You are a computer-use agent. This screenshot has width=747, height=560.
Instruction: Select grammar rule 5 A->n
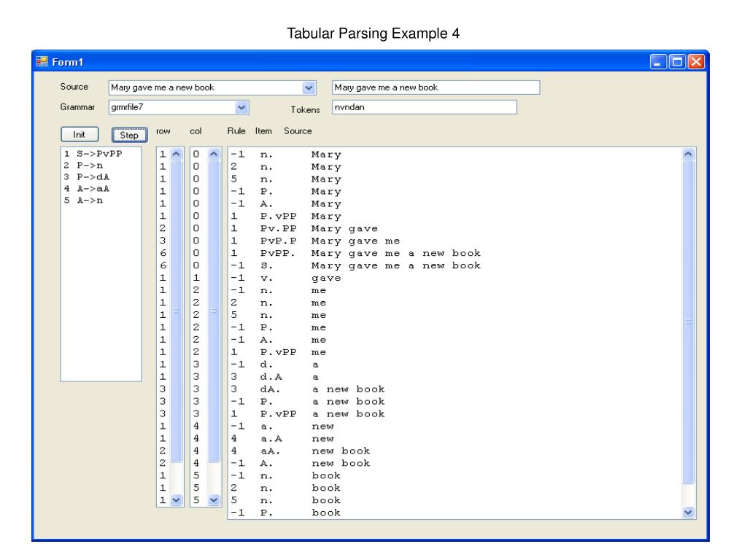point(84,201)
